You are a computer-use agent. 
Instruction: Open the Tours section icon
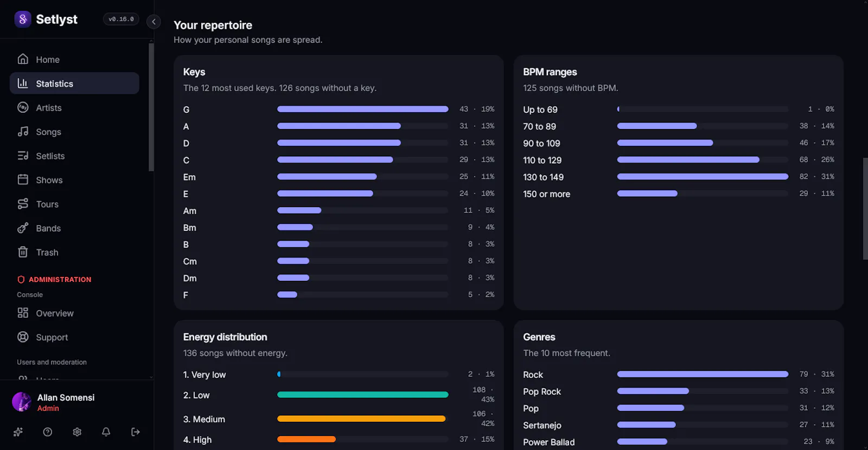pyautogui.click(x=23, y=204)
